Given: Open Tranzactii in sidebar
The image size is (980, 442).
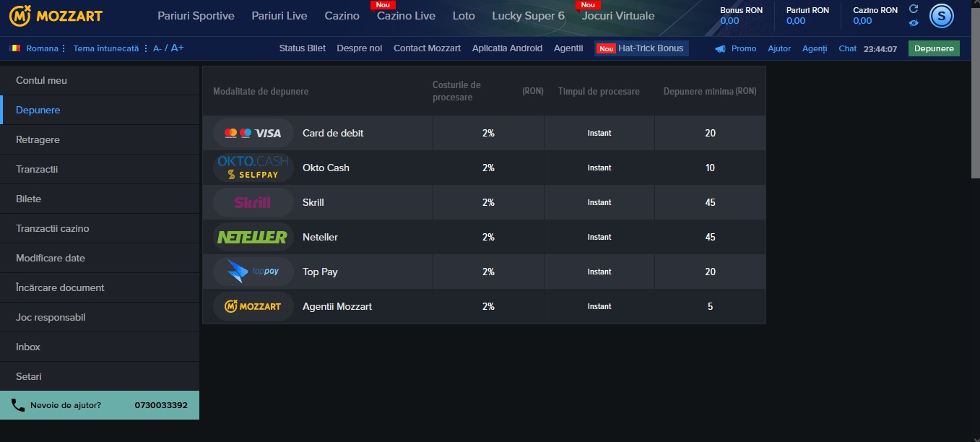Looking at the screenshot, I should pyautogui.click(x=100, y=169).
